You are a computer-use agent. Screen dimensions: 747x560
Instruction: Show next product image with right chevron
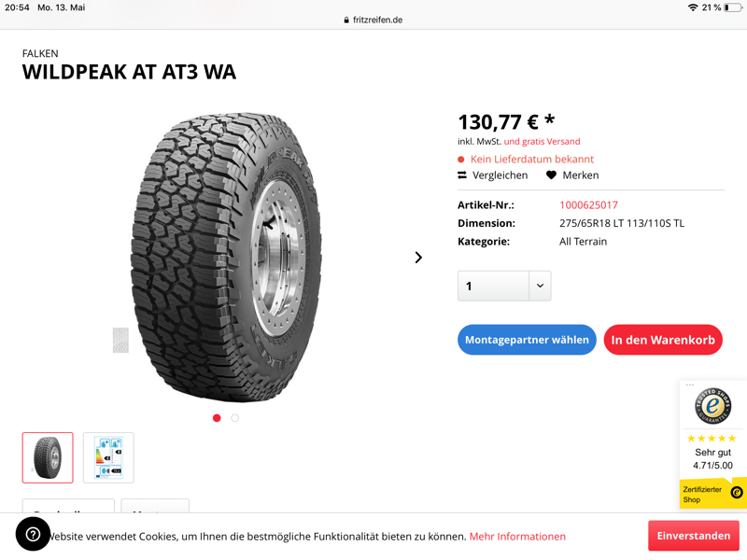(418, 258)
